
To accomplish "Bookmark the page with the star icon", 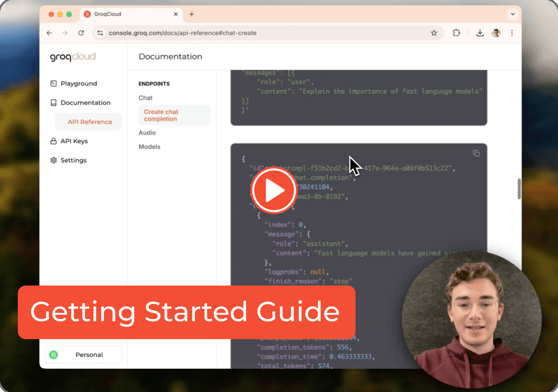I will click(434, 33).
